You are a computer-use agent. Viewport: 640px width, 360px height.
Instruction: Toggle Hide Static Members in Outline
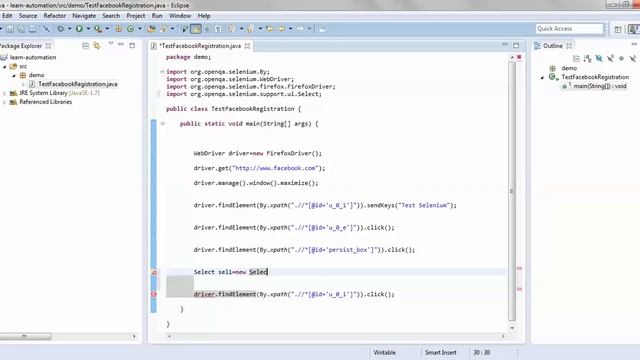(x=610, y=59)
